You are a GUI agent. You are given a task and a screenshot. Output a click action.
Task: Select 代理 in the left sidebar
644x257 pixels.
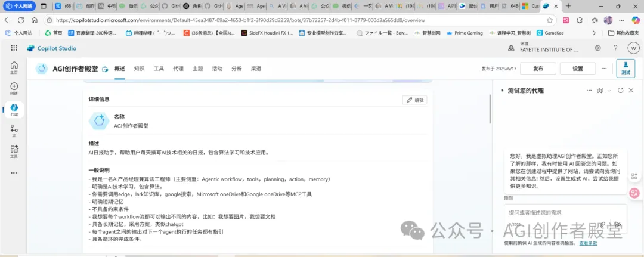[x=14, y=110]
